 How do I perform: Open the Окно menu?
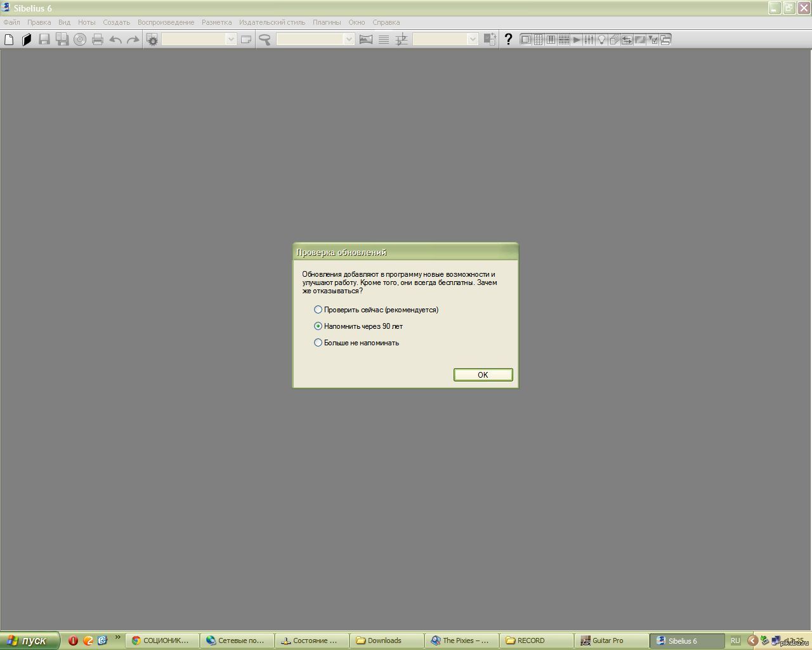357,22
